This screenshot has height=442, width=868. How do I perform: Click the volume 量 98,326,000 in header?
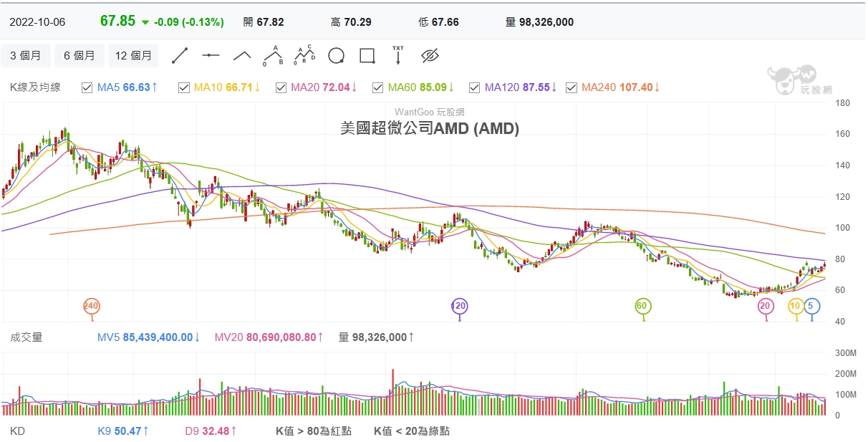click(539, 22)
